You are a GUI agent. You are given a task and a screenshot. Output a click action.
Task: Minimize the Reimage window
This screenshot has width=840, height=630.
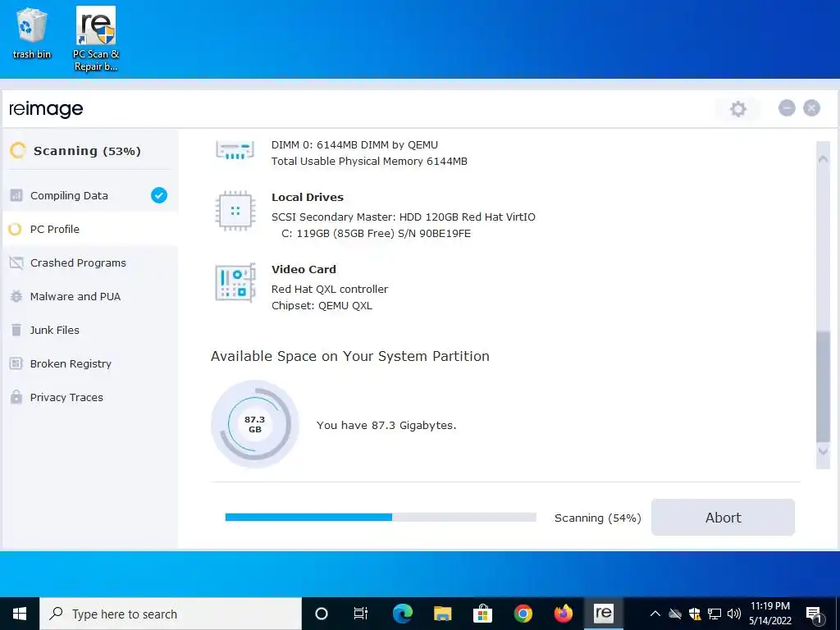787,108
